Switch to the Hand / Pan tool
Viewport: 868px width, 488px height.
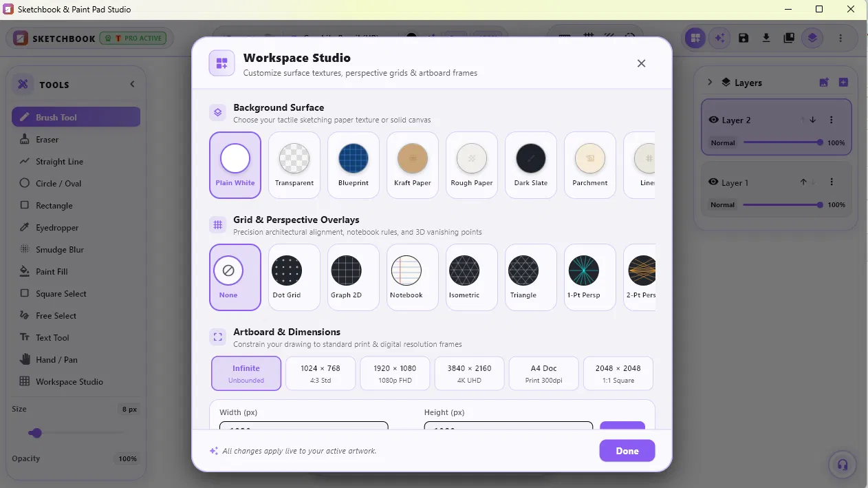(x=76, y=359)
